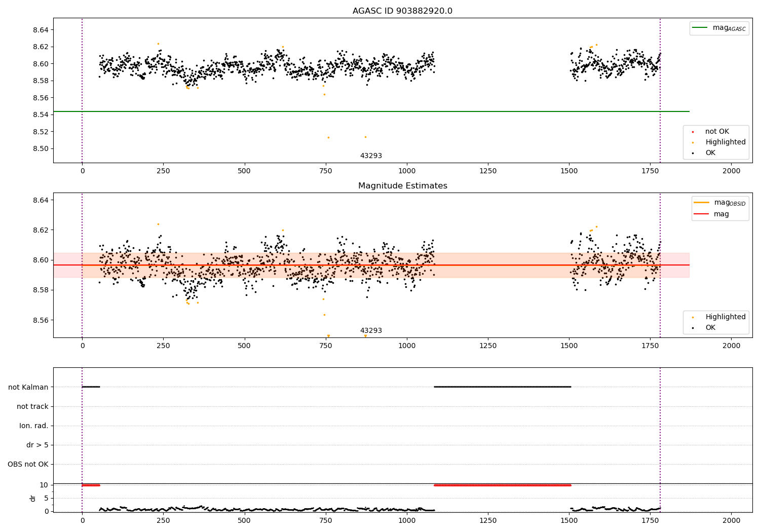Click the short 'not Kalman' segment near time 0

point(91,387)
